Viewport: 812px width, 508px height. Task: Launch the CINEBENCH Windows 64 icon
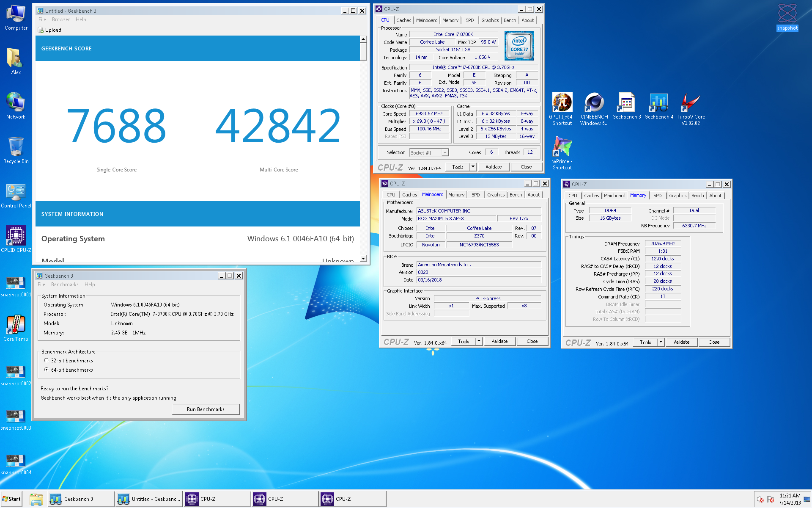click(x=594, y=109)
